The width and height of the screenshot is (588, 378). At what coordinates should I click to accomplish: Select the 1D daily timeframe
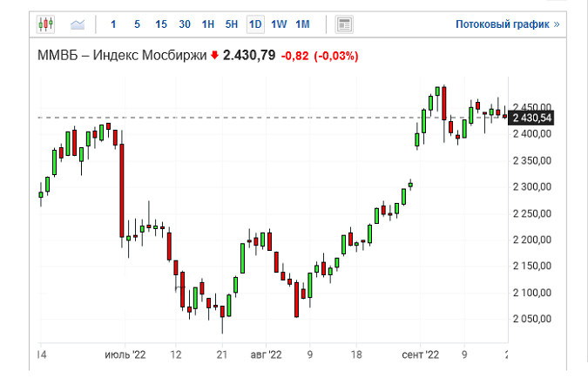[x=255, y=24]
